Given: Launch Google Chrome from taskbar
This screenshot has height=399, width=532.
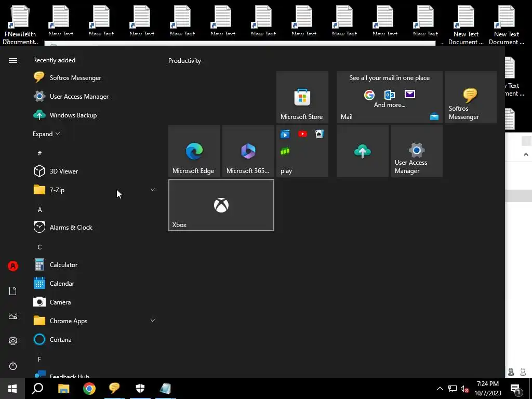Looking at the screenshot, I should pos(89,389).
